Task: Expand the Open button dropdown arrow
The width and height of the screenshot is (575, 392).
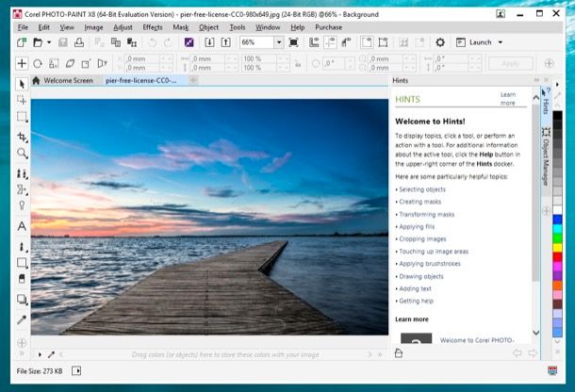Action: click(x=48, y=42)
